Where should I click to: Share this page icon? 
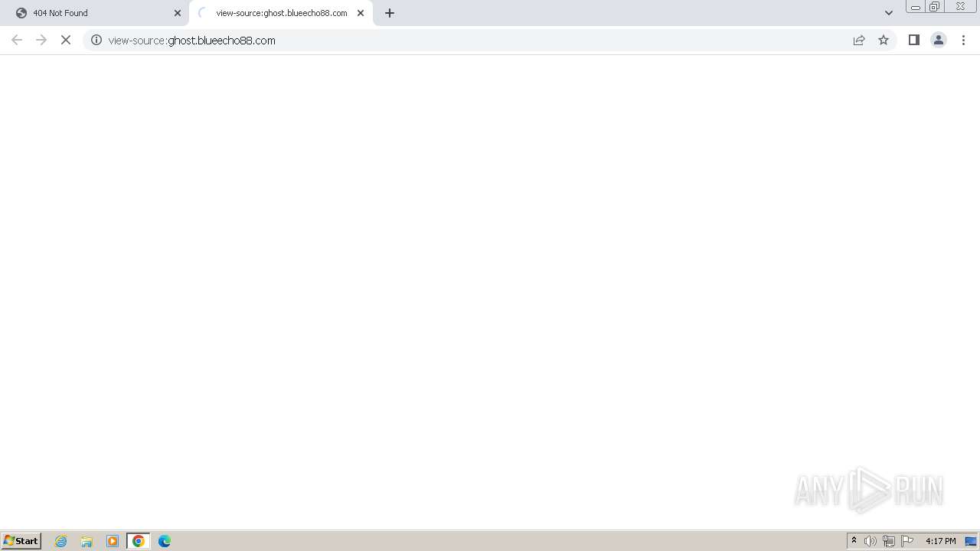859,40
